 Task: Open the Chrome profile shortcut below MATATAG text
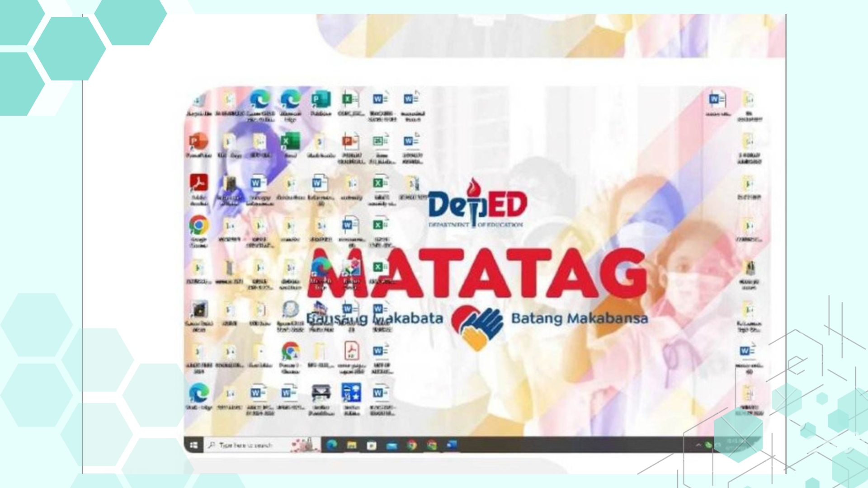point(290,351)
